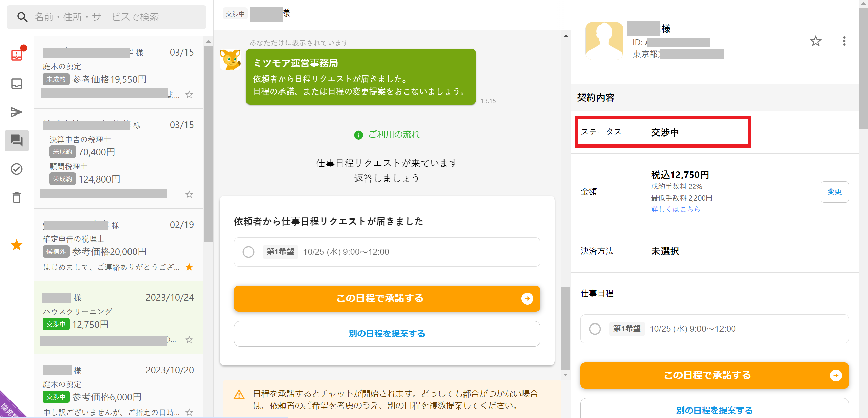
Task: Open the 詳しくはこちら fee details link
Action: [676, 209]
